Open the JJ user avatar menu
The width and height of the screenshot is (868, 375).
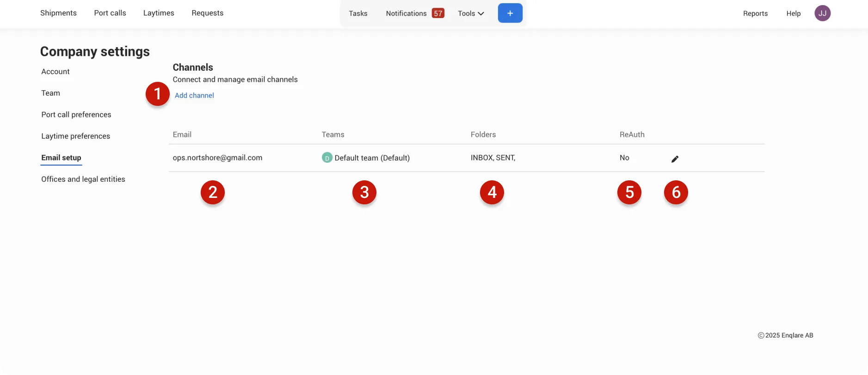[822, 13]
